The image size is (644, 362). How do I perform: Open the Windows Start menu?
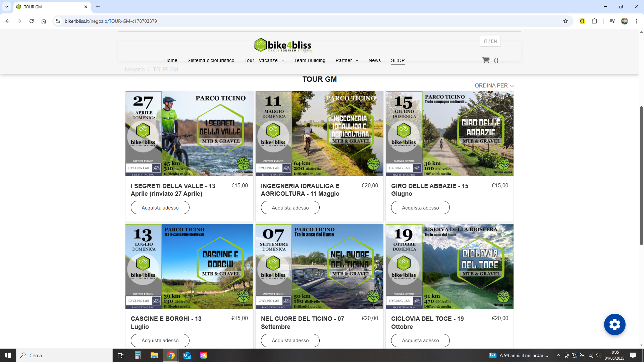pyautogui.click(x=8, y=355)
